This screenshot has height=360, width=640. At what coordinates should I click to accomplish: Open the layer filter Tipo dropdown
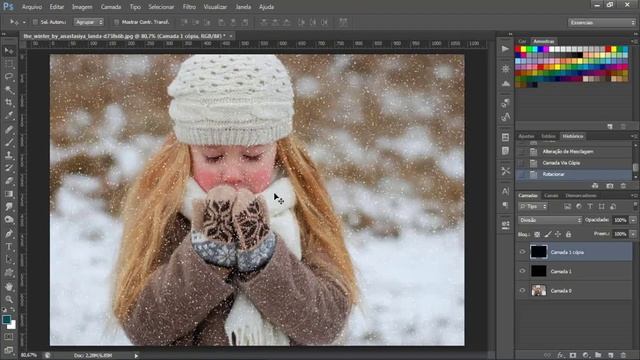(x=533, y=207)
